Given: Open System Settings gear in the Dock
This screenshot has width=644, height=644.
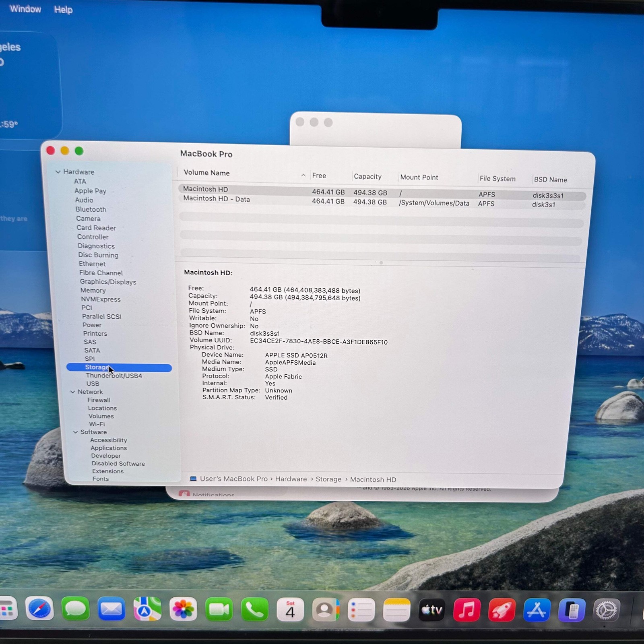Looking at the screenshot, I should [x=607, y=609].
